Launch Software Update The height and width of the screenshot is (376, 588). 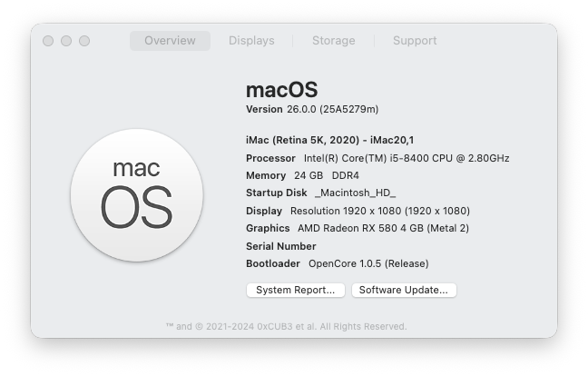(404, 290)
